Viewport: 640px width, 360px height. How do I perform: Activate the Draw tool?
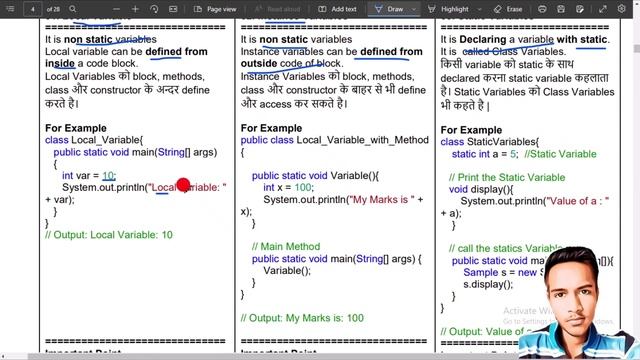pos(389,9)
